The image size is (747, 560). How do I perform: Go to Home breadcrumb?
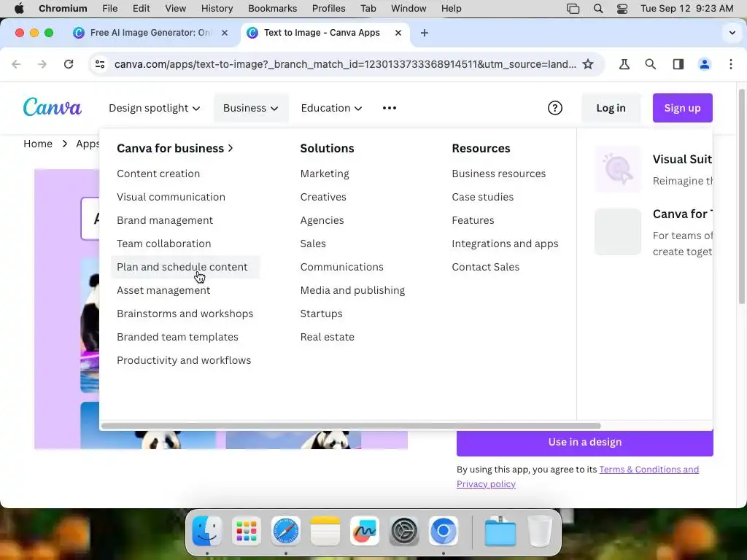tap(38, 144)
